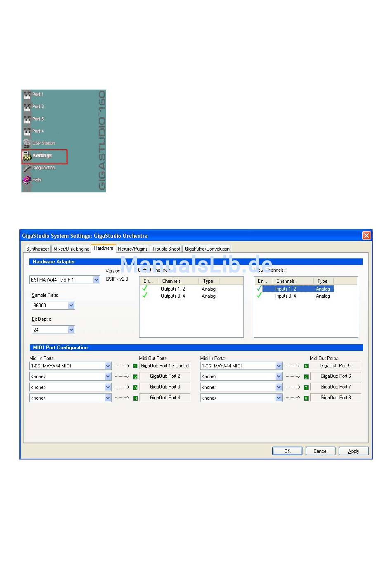Viewport: 392px width, 573px height.
Task: Open Midi In dropdown for GigaOut Port 3
Action: [108, 387]
